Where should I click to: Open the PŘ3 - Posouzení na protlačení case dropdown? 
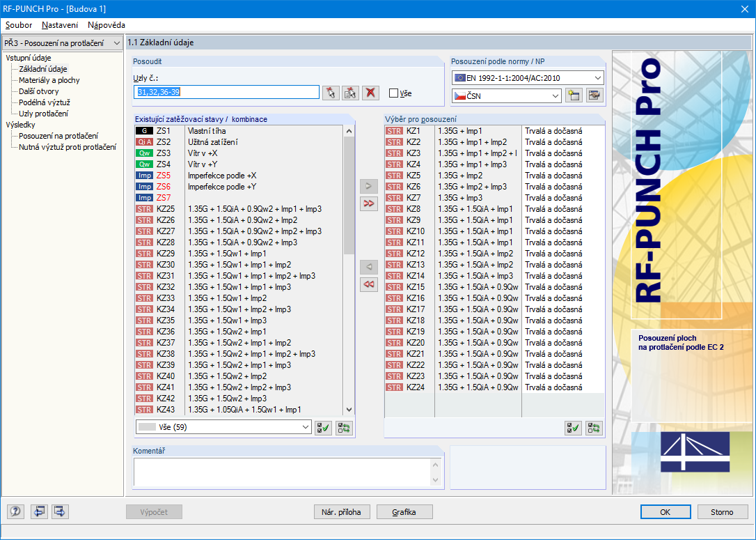pos(62,43)
